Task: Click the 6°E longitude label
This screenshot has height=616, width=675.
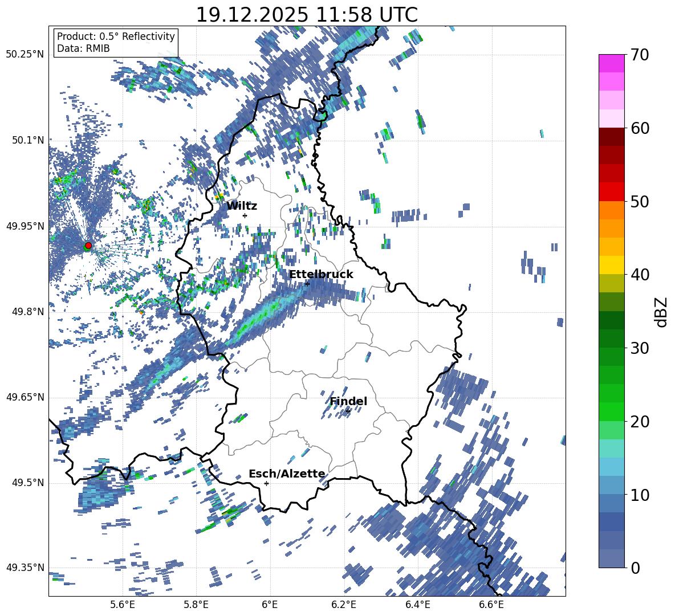Action: (x=270, y=605)
